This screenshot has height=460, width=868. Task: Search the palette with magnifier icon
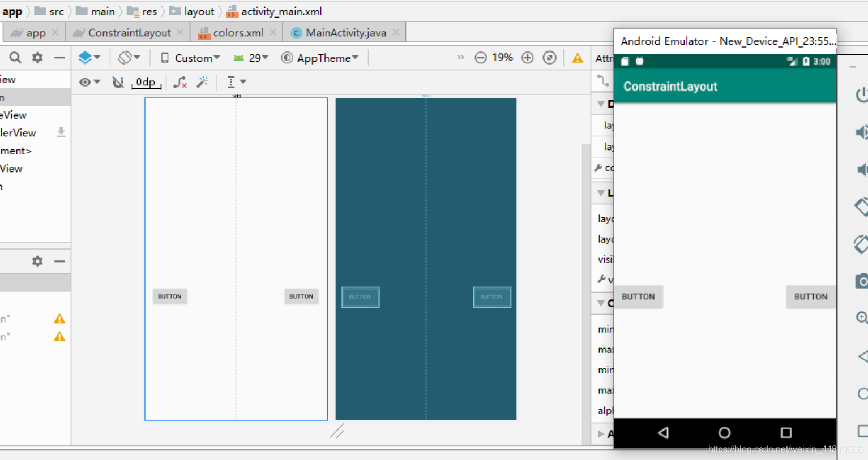(x=15, y=57)
